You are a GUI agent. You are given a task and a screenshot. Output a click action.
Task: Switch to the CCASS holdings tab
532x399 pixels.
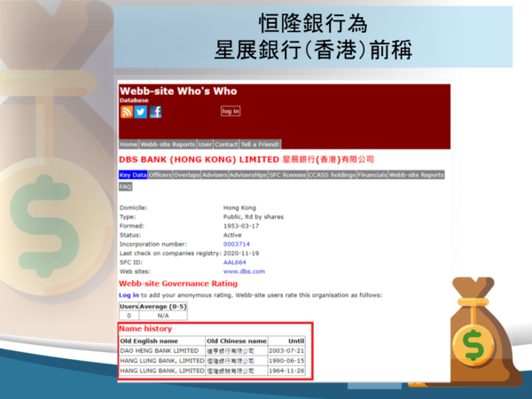332,175
